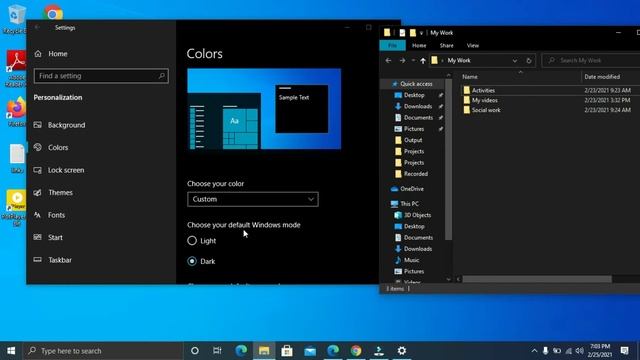Open the Windows Start menu
The width and height of the screenshot is (640, 360).
(11, 351)
